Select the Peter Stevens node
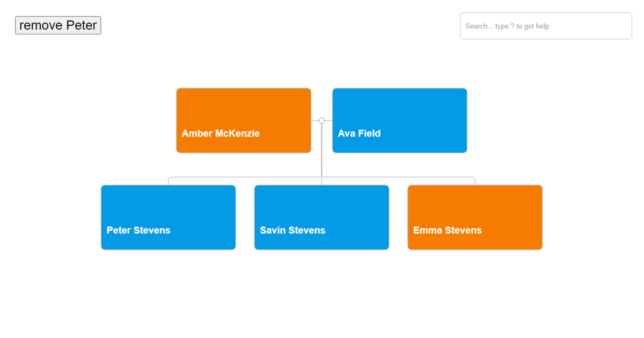This screenshot has height=338, width=644. 168,217
